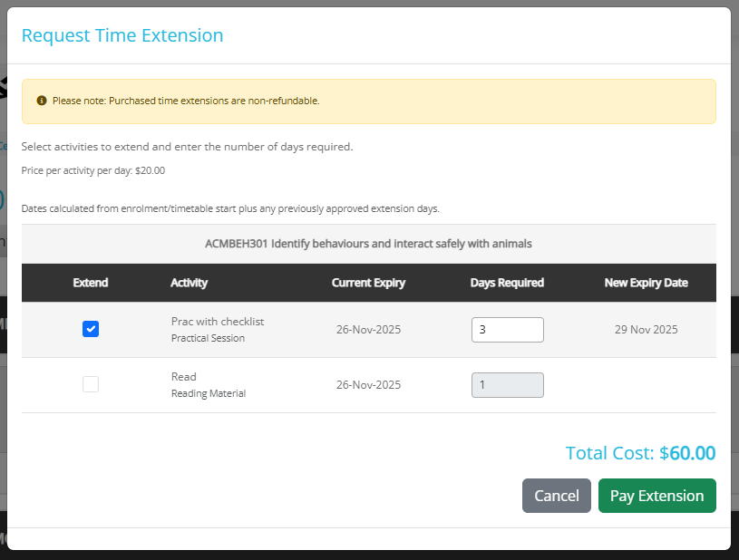Click the Activity column header
The image size is (739, 560).
pyautogui.click(x=189, y=283)
